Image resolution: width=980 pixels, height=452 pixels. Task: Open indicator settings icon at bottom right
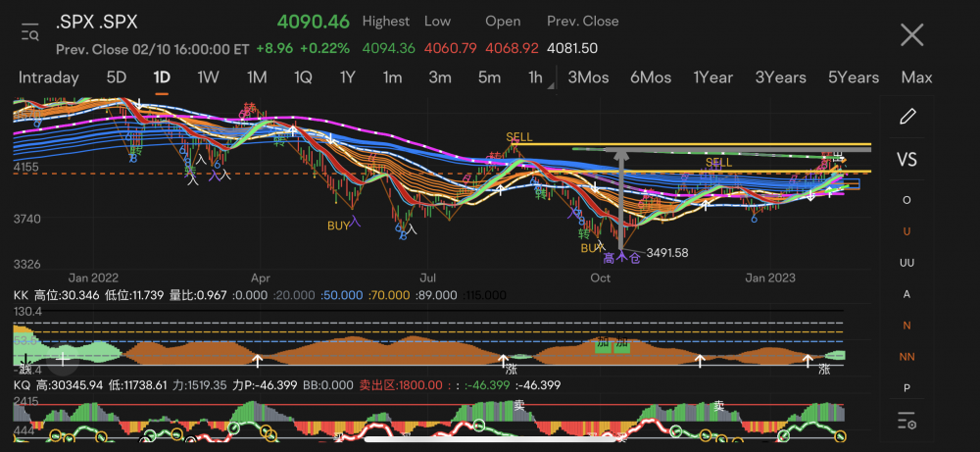coord(907,422)
